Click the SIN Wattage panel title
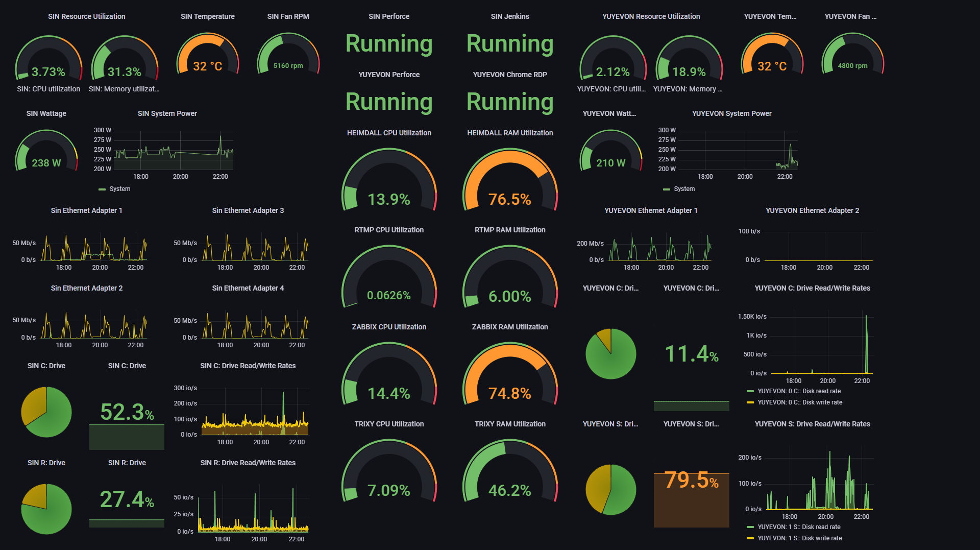The width and height of the screenshot is (980, 550). 46,113
